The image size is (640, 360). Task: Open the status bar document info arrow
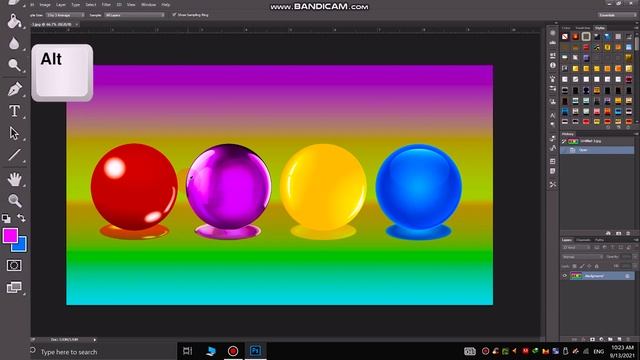pos(95,340)
